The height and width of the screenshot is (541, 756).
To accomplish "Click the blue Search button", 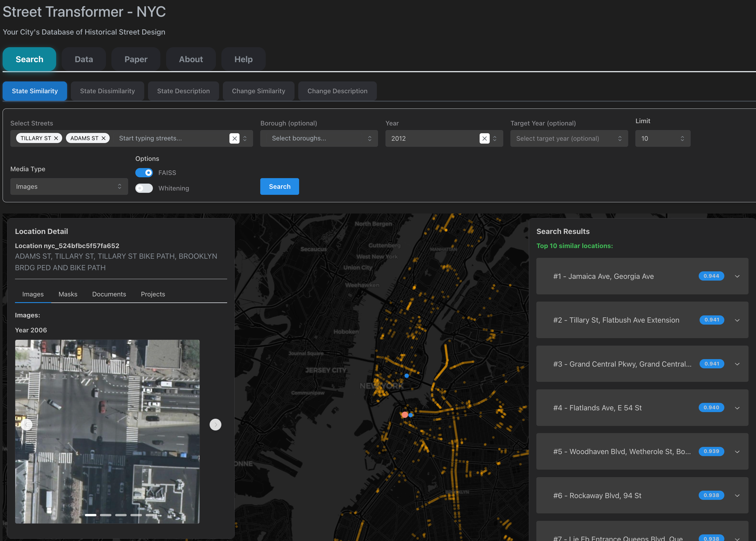I will (x=280, y=186).
